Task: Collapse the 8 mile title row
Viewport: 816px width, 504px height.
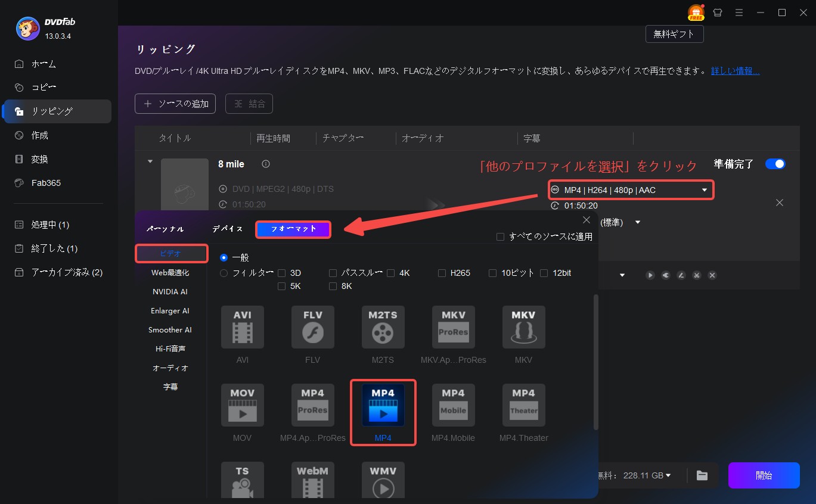Action: (150, 161)
